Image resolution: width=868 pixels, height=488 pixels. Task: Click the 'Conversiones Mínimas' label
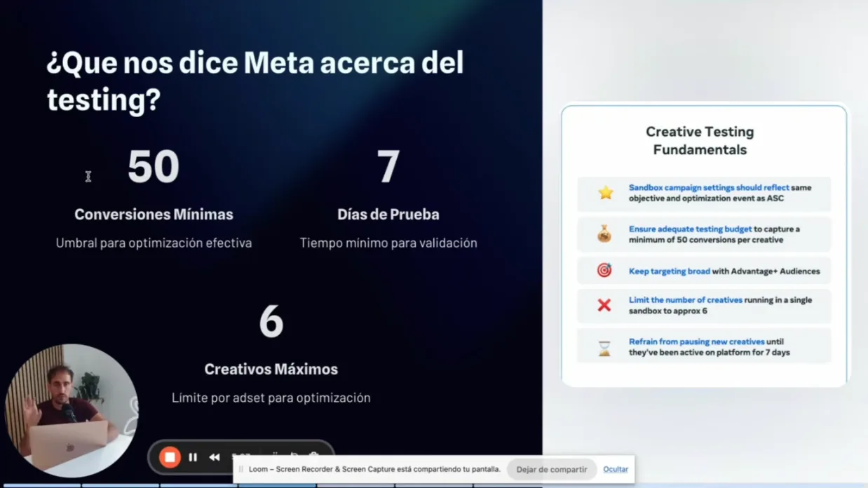154,215
